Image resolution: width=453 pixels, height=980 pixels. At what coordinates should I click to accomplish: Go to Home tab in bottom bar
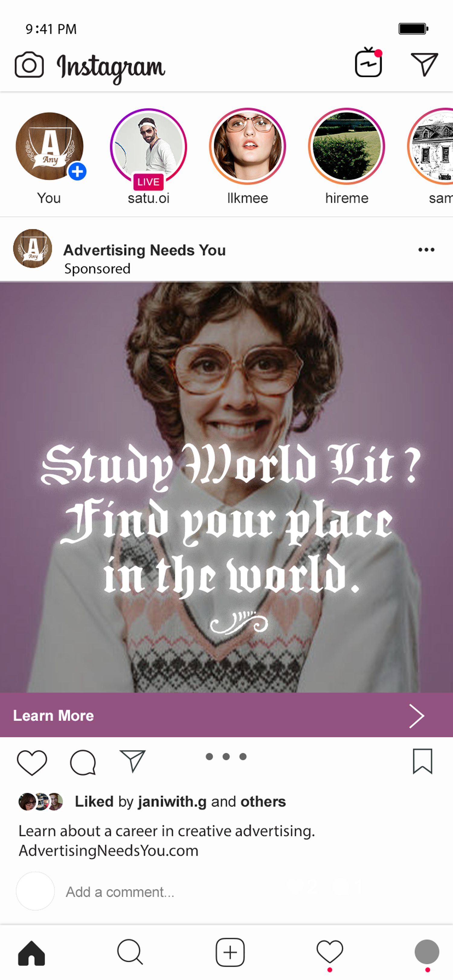32,953
